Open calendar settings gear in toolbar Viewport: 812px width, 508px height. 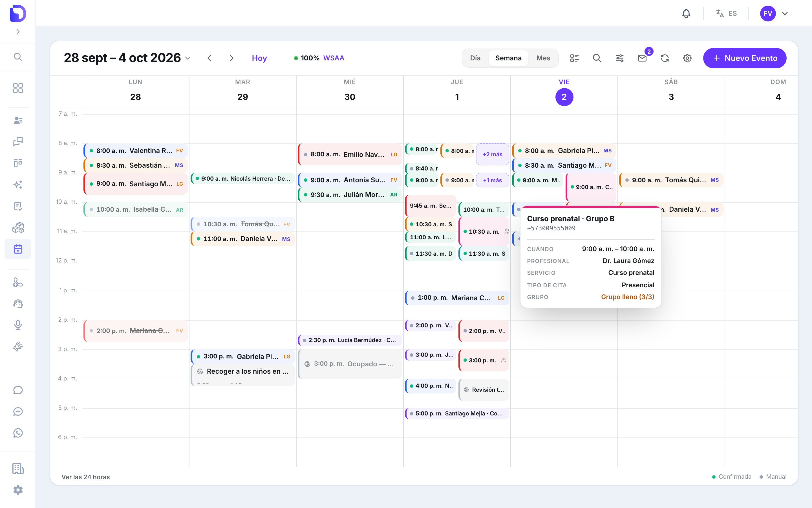[687, 58]
